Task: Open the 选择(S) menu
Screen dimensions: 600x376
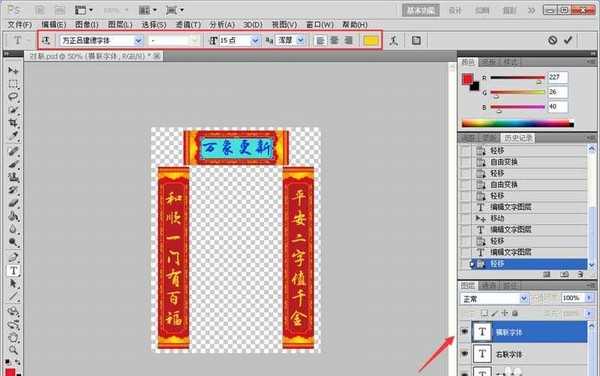Action: point(154,24)
